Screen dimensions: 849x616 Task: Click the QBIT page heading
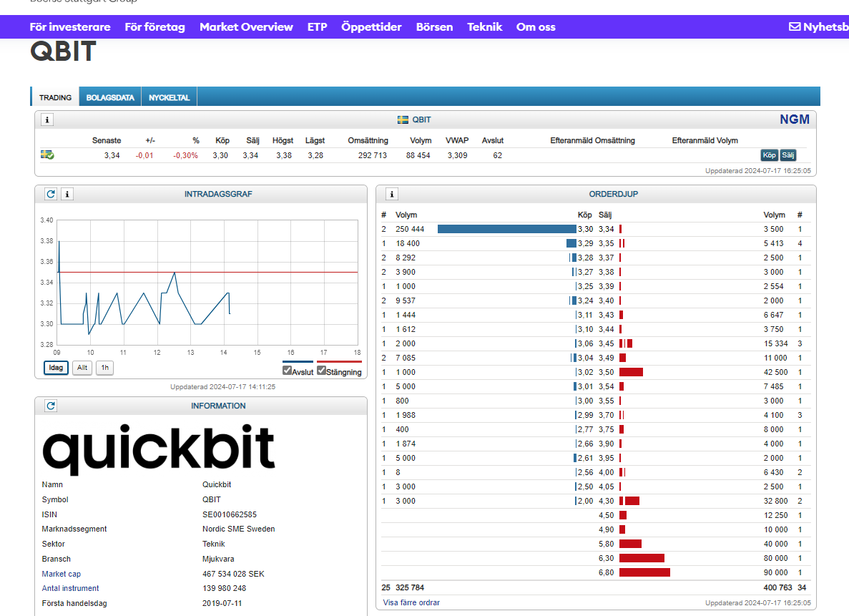pyautogui.click(x=63, y=52)
